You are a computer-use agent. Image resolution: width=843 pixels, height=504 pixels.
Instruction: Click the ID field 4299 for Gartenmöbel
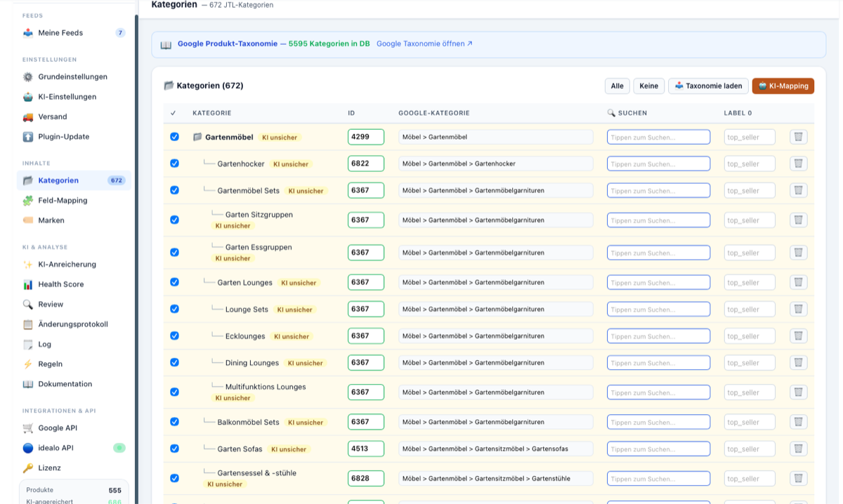pyautogui.click(x=366, y=137)
